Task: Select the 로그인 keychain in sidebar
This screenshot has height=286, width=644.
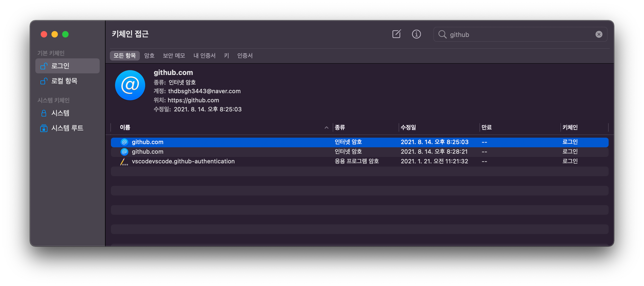Action: (x=68, y=66)
